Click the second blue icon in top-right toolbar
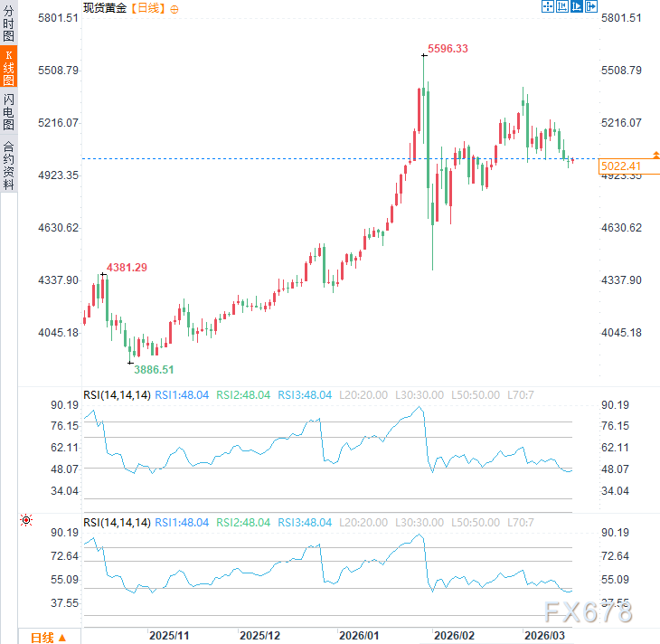 click(x=561, y=7)
